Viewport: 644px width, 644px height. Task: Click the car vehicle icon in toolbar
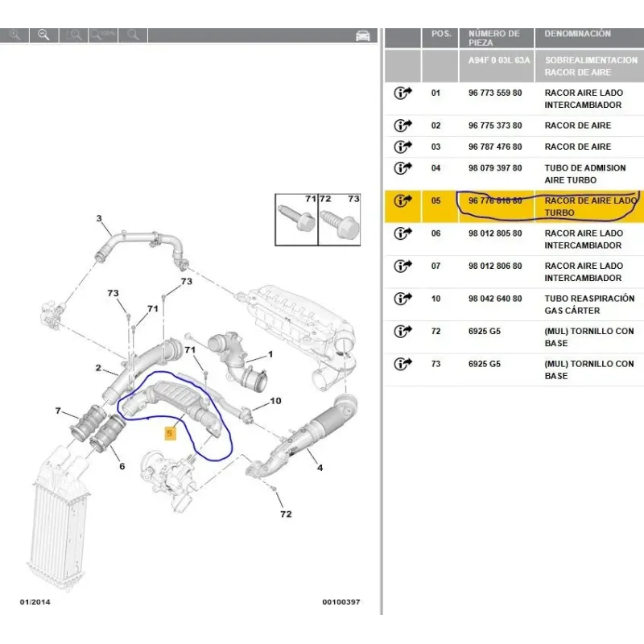(x=363, y=35)
